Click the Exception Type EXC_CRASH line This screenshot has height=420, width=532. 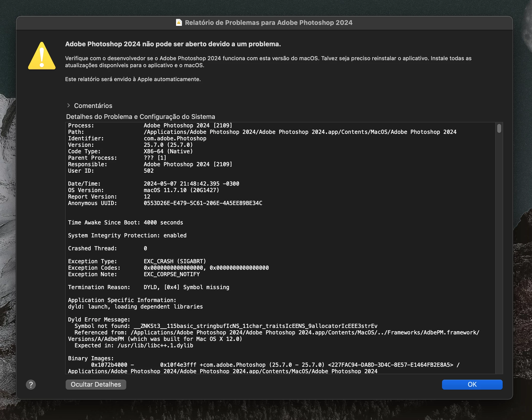pos(137,261)
